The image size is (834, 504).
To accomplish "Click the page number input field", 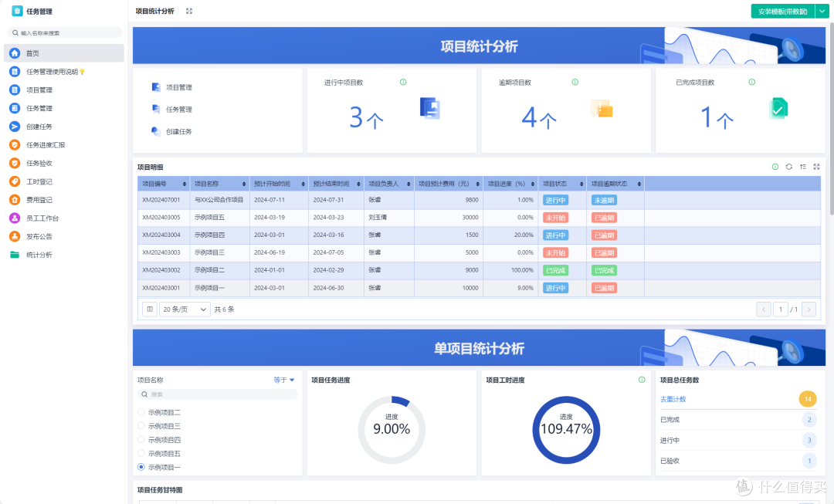I will pyautogui.click(x=780, y=310).
